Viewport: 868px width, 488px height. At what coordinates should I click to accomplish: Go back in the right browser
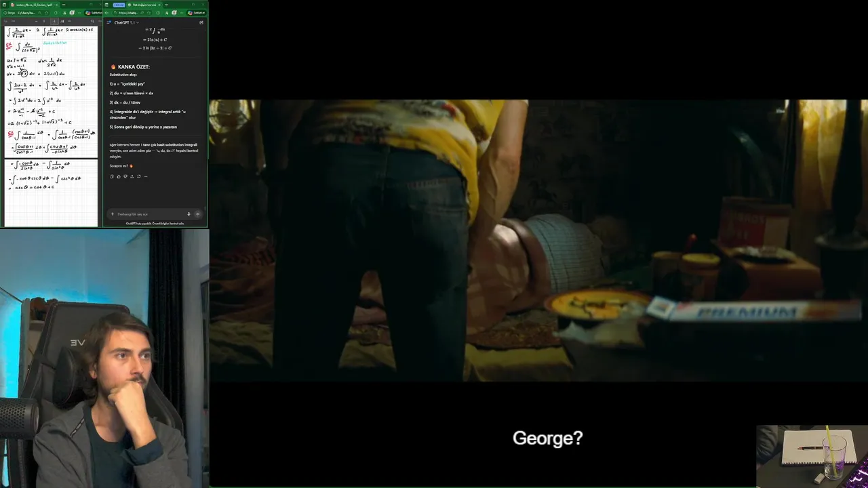click(x=106, y=13)
